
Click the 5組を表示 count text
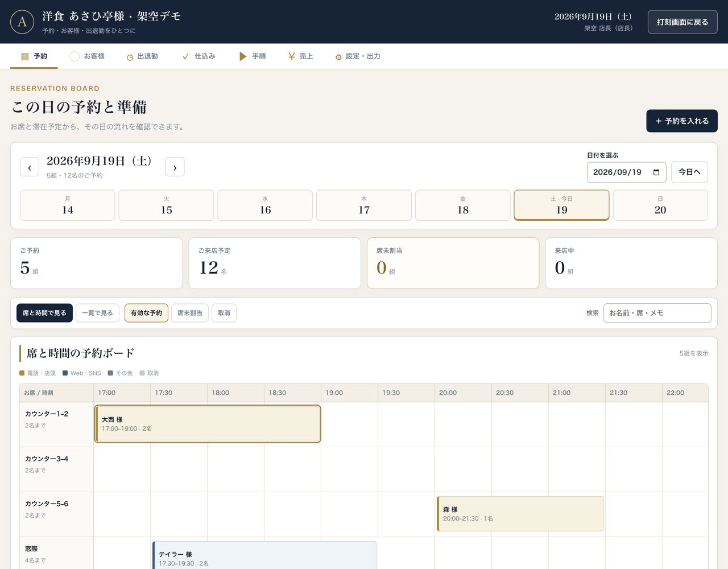(694, 353)
